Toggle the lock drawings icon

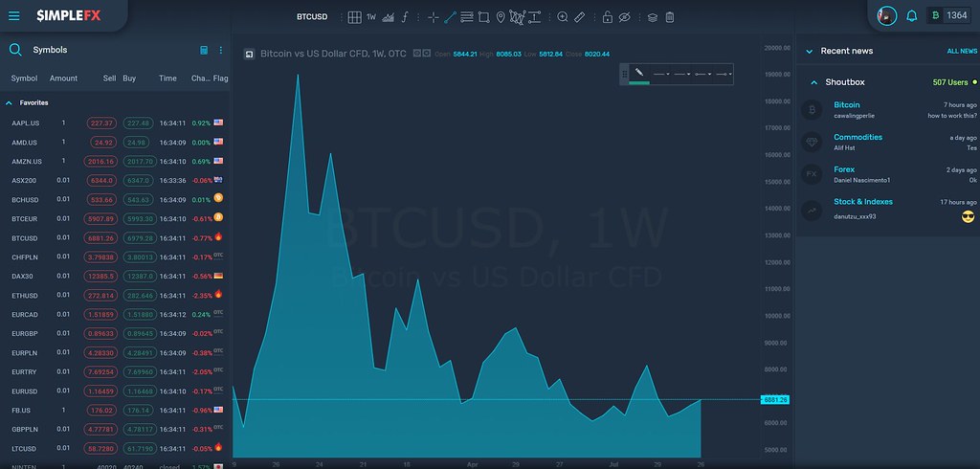tap(607, 17)
